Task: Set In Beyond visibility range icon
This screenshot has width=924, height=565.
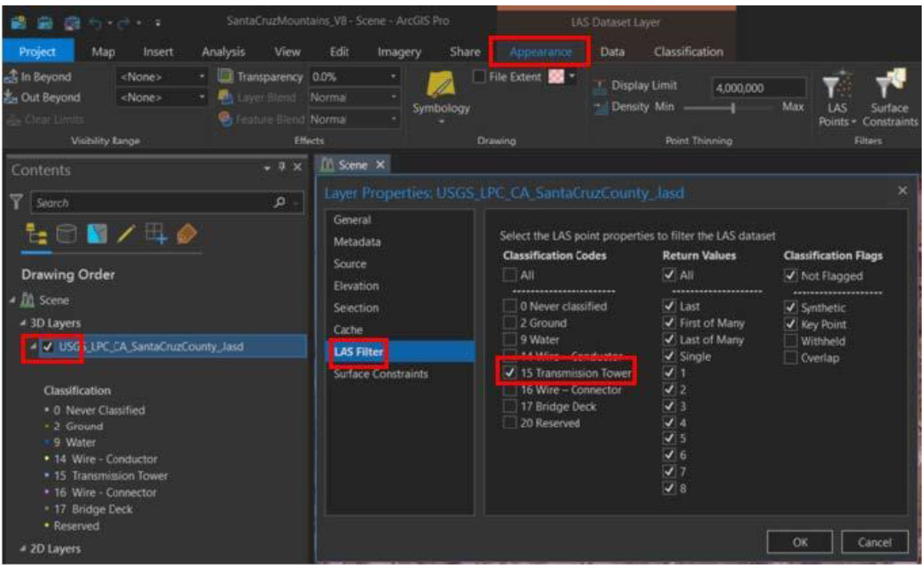Action: point(11,77)
